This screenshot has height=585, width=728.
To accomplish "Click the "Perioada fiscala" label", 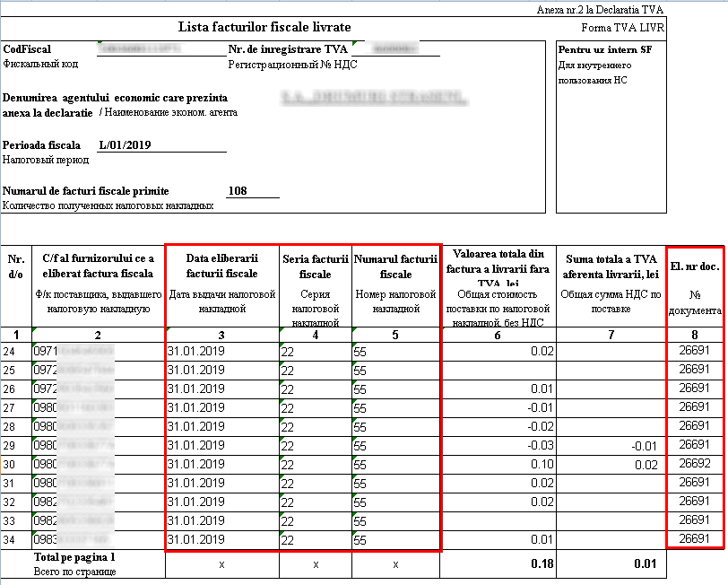I will [41, 145].
